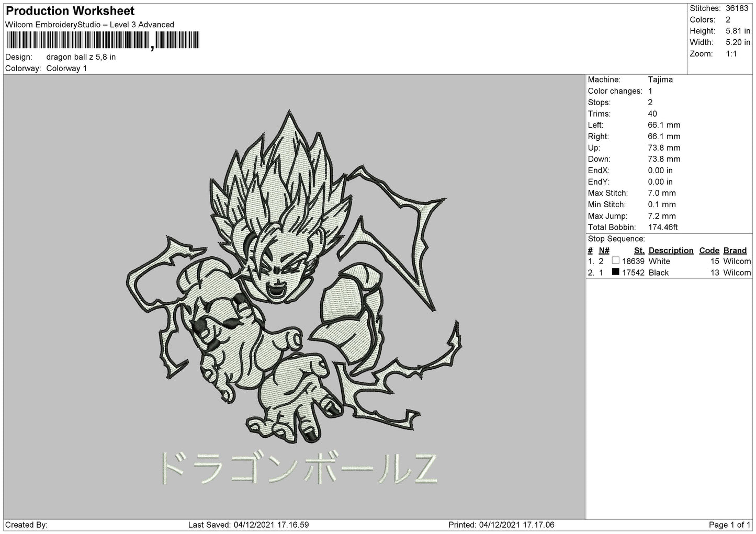
Task: Select the first stop sequence row White
Action: point(669,261)
